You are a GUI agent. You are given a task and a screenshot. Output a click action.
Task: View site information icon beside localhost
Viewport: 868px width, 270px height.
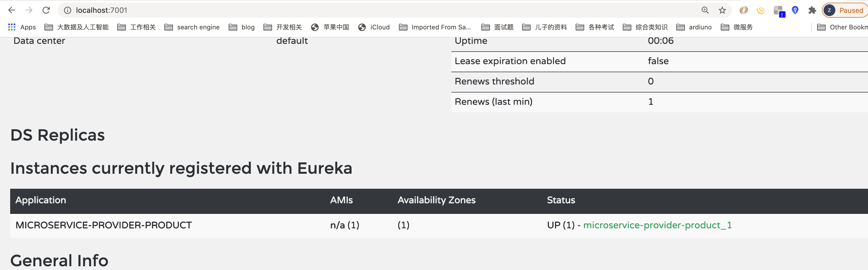tap(67, 10)
